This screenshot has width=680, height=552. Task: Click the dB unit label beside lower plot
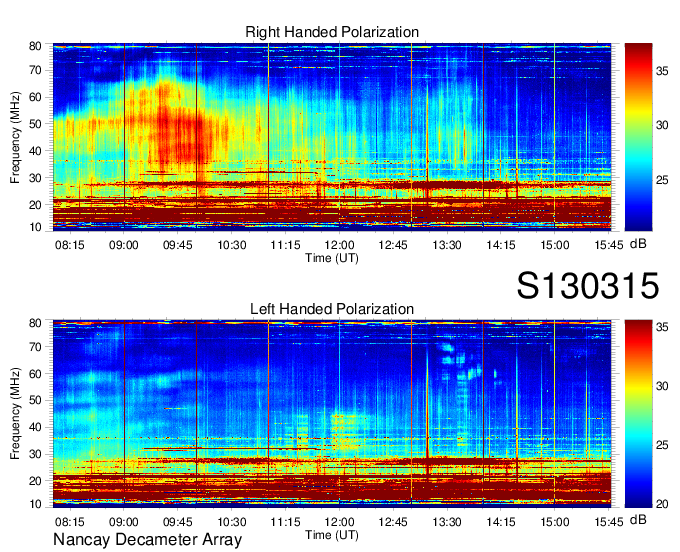pyautogui.click(x=638, y=520)
